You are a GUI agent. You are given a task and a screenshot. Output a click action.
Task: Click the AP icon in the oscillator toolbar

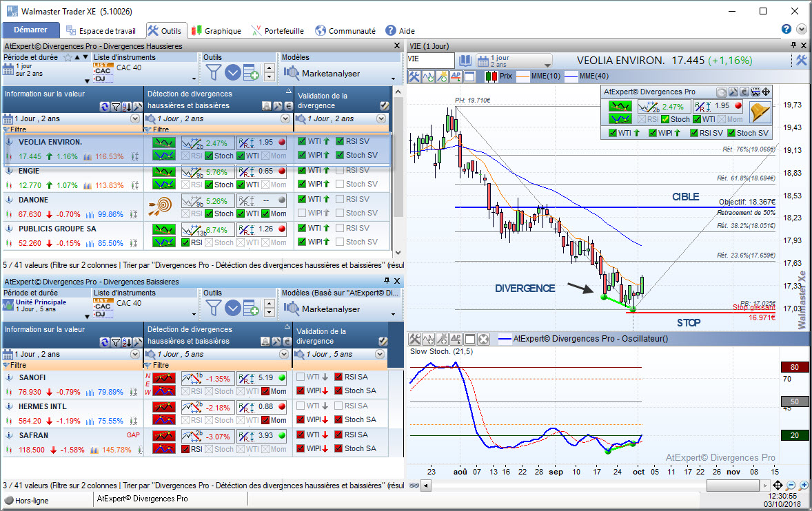click(x=456, y=340)
